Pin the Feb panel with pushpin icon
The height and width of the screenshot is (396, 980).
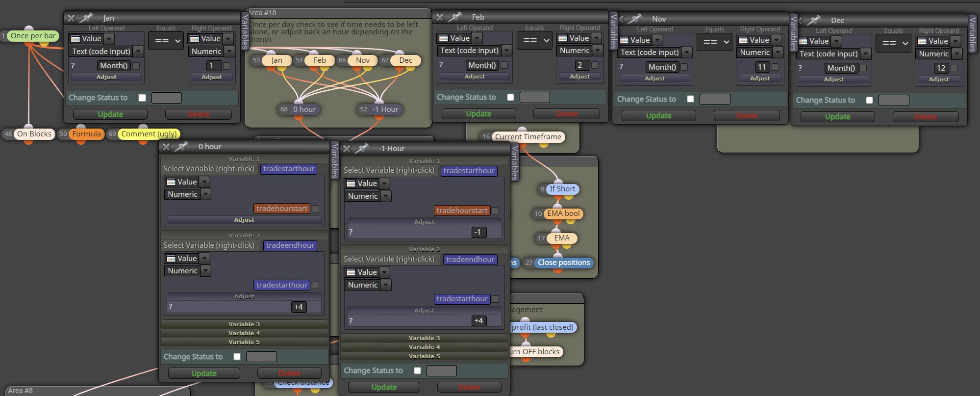(x=455, y=17)
